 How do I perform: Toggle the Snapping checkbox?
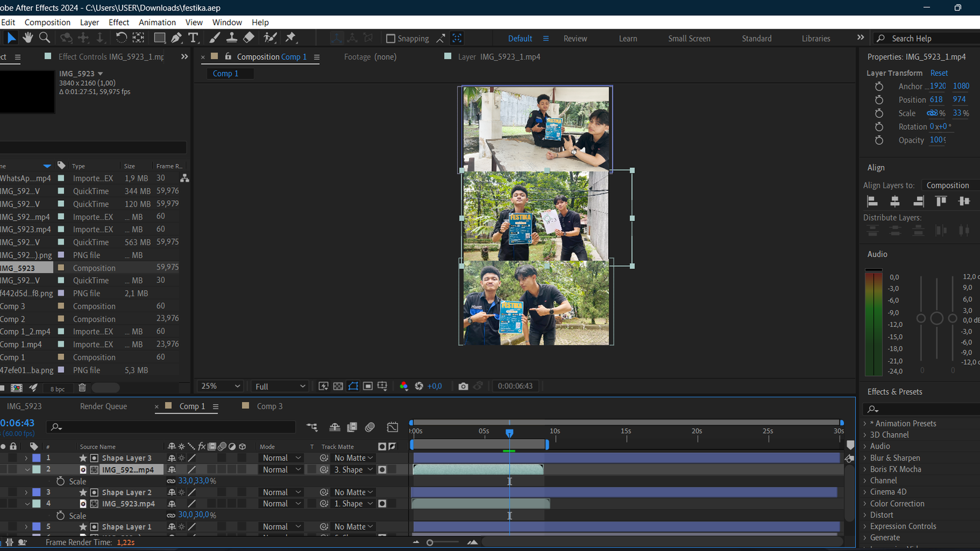coord(391,39)
